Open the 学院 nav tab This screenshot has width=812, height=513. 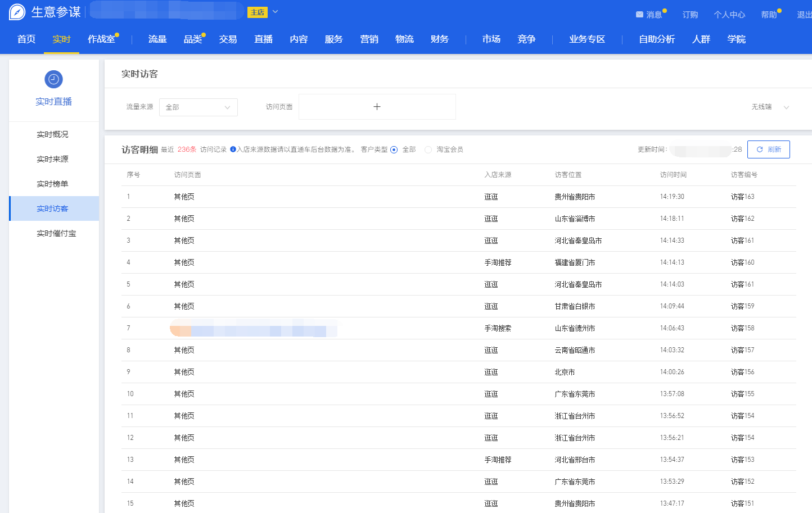(x=737, y=39)
